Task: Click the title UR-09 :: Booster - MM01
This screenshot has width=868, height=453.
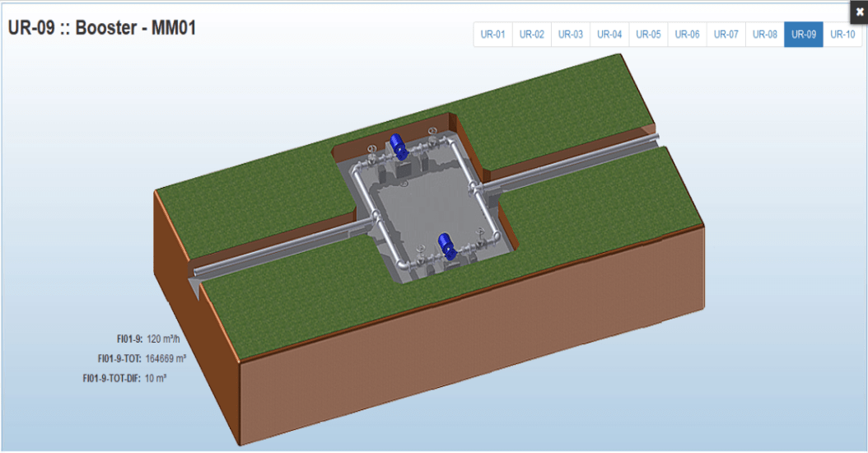Action: [x=102, y=28]
